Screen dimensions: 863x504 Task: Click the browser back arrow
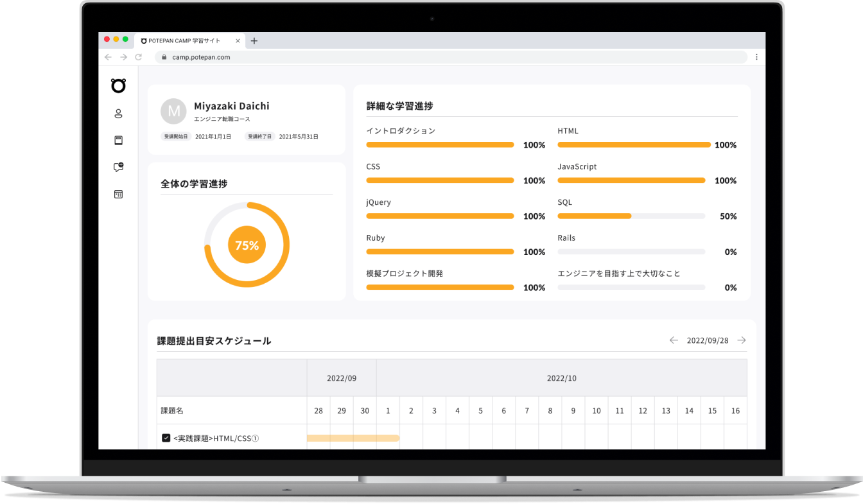108,57
